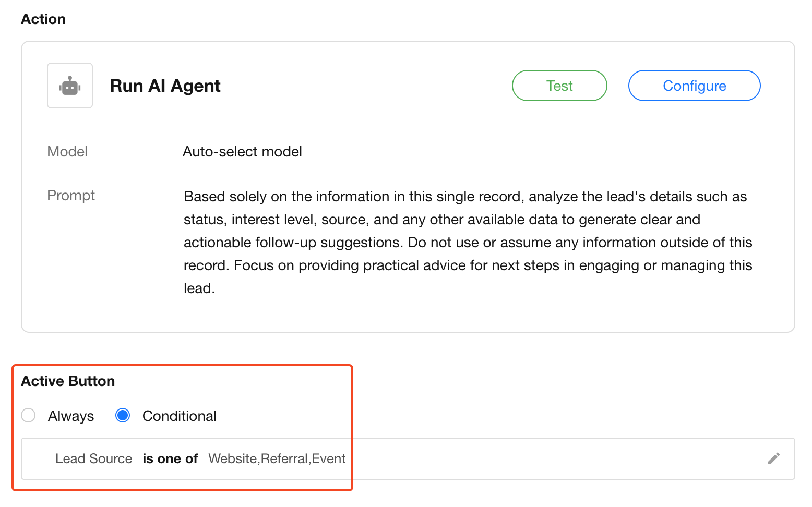Image resolution: width=812 pixels, height=507 pixels.
Task: Click the Model field label
Action: (x=67, y=152)
